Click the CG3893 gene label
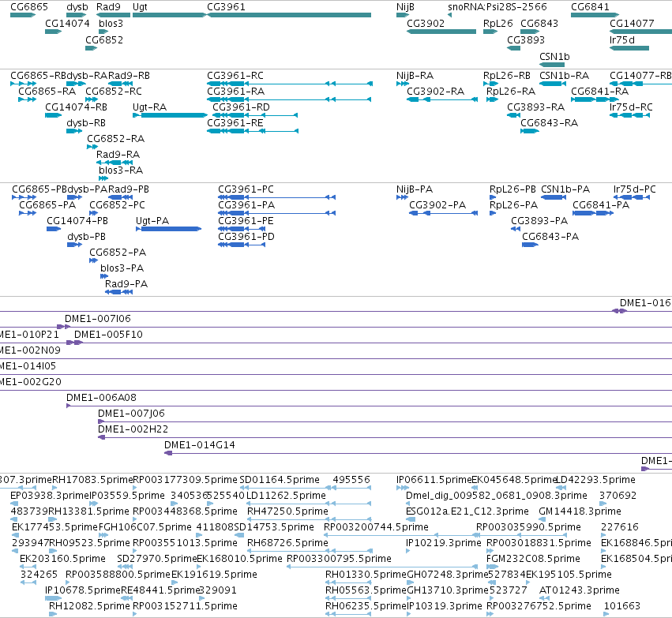 [525, 39]
